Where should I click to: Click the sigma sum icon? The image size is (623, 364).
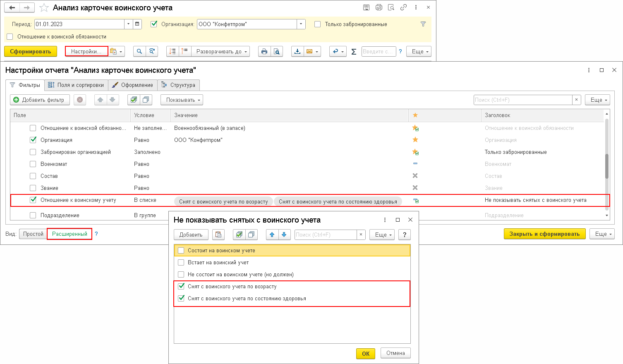point(354,52)
